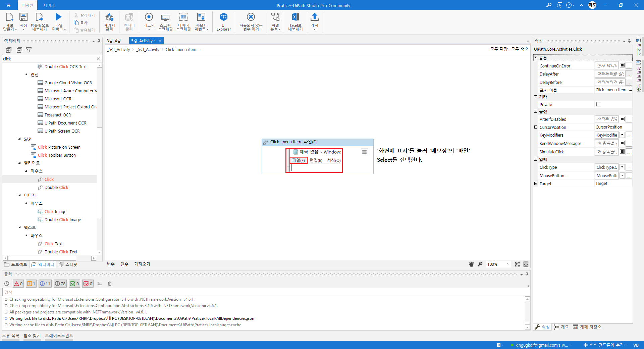Toggle the overview minimap icon

coord(526,264)
